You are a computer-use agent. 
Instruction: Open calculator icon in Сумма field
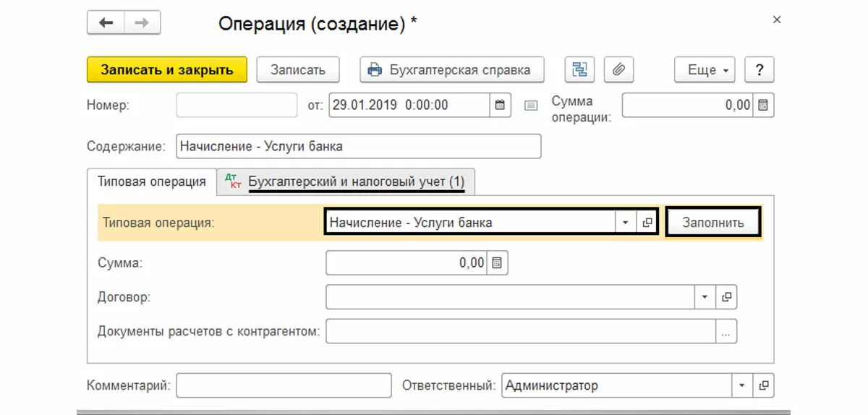(498, 263)
